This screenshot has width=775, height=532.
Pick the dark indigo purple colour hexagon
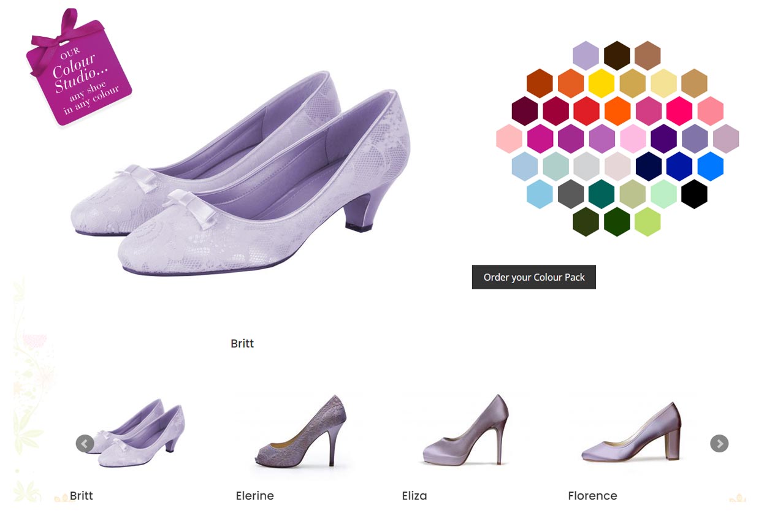click(663, 139)
